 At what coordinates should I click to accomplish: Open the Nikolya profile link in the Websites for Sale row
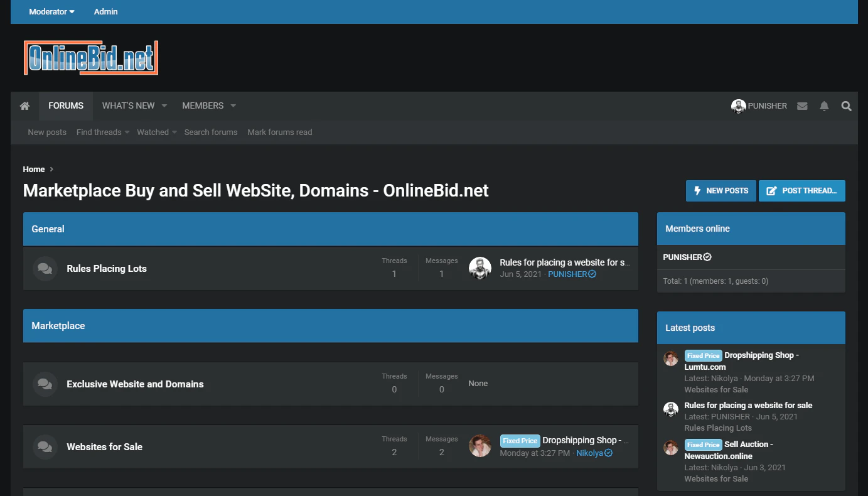594,453
